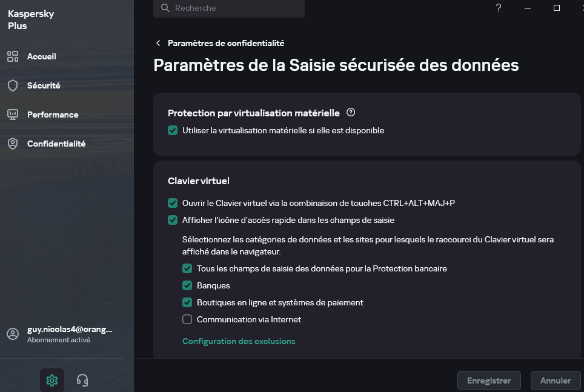This screenshot has height=392, width=584.
Task: Uncheck Boutiques en ligne et systèmes de paiement
Action: click(x=187, y=302)
